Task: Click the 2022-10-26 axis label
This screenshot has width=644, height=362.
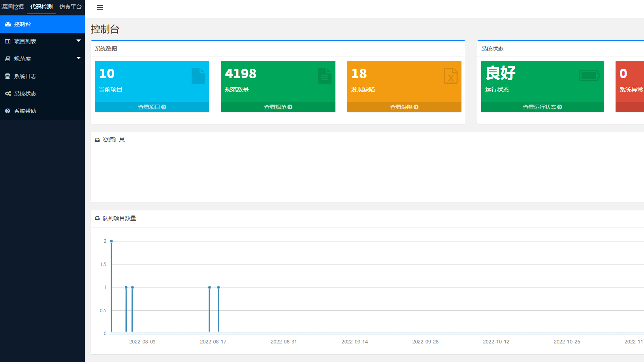Action: (x=567, y=342)
